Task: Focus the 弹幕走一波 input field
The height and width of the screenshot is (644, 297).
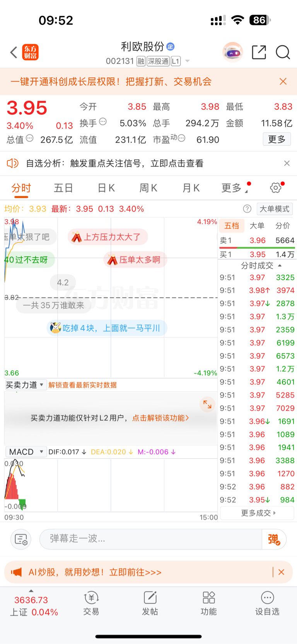Action: pos(151,539)
